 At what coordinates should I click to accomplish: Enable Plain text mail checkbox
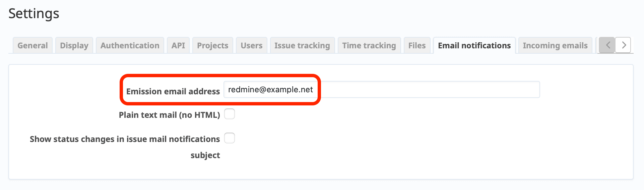click(230, 114)
